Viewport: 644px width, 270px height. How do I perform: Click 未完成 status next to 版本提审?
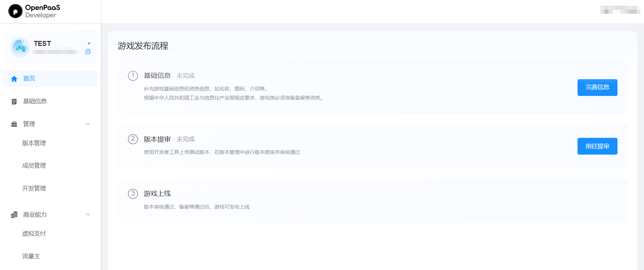pos(185,139)
